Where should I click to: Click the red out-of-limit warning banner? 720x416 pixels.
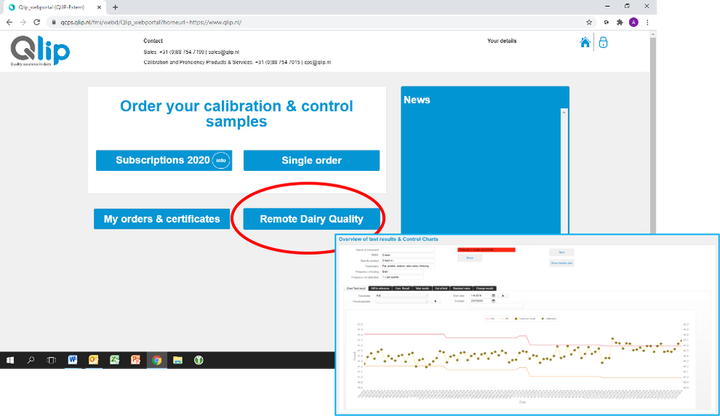pos(486,250)
